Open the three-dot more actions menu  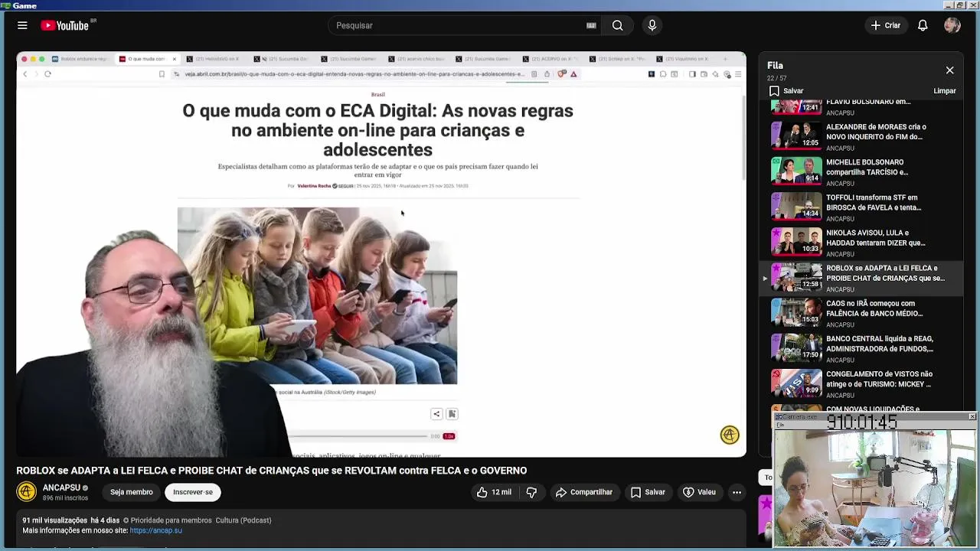[x=737, y=492]
